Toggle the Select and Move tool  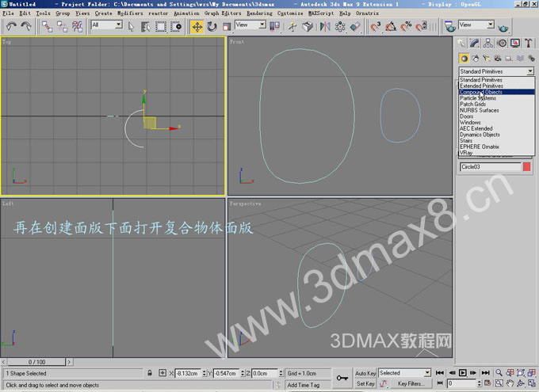[x=197, y=26]
